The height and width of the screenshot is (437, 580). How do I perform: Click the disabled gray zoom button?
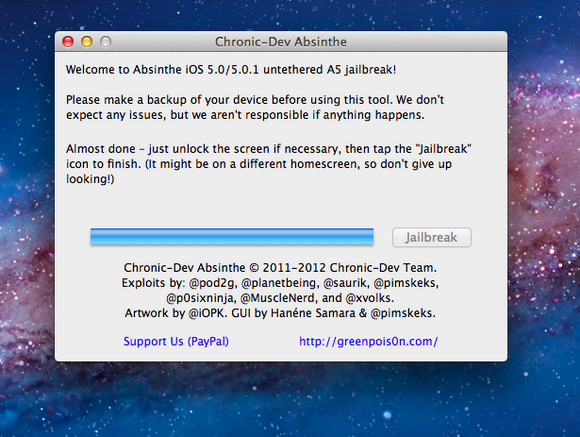click(x=106, y=41)
